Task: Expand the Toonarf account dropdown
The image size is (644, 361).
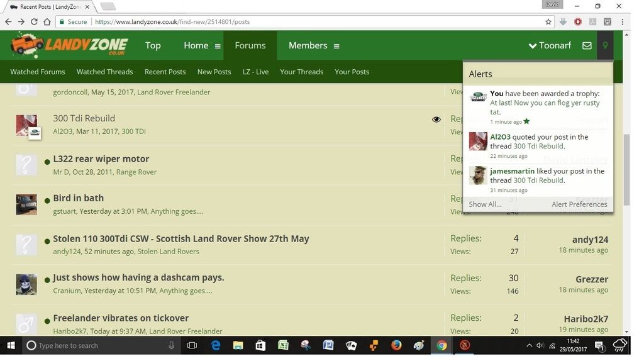Action: (550, 45)
